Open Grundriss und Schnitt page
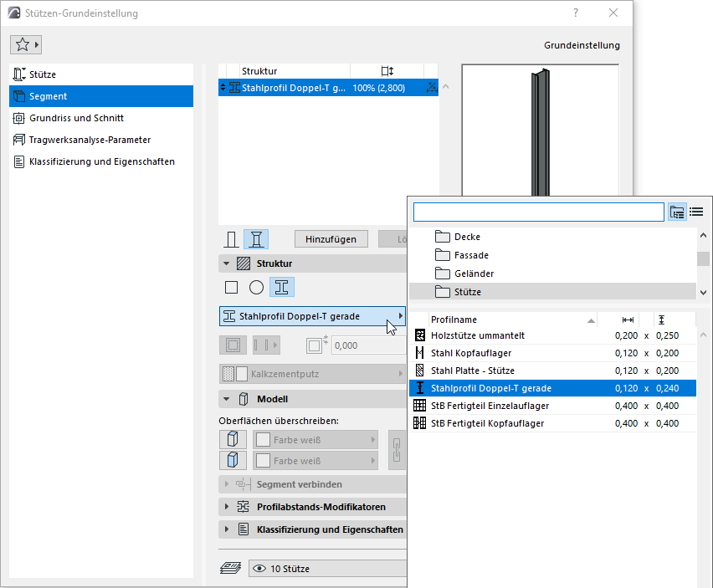Viewport: 713px width, 588px height. [101, 118]
